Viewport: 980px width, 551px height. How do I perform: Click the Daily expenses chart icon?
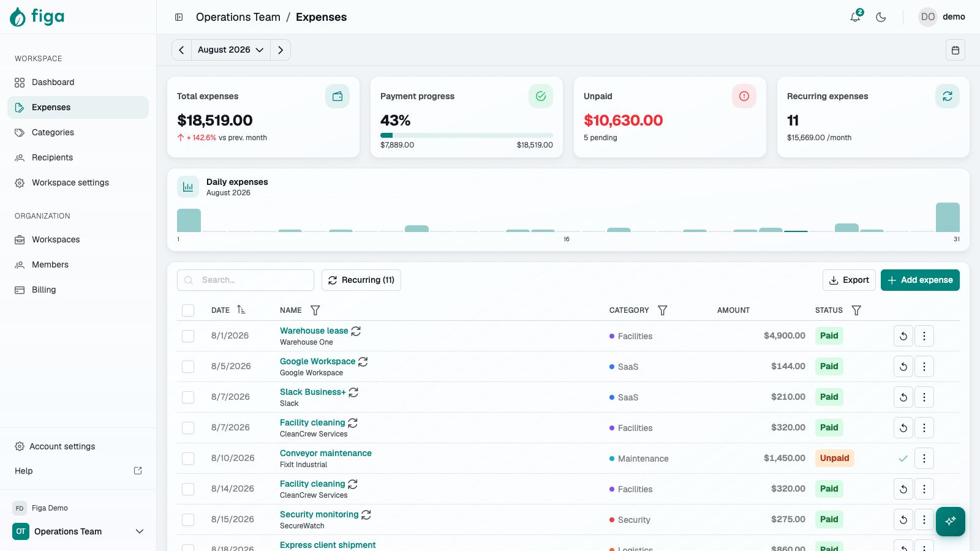[x=188, y=187]
